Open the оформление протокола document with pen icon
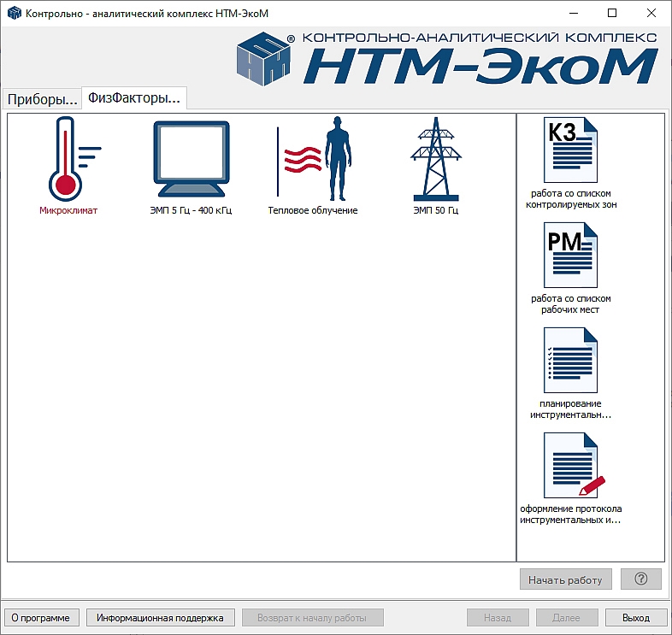 tap(574, 465)
